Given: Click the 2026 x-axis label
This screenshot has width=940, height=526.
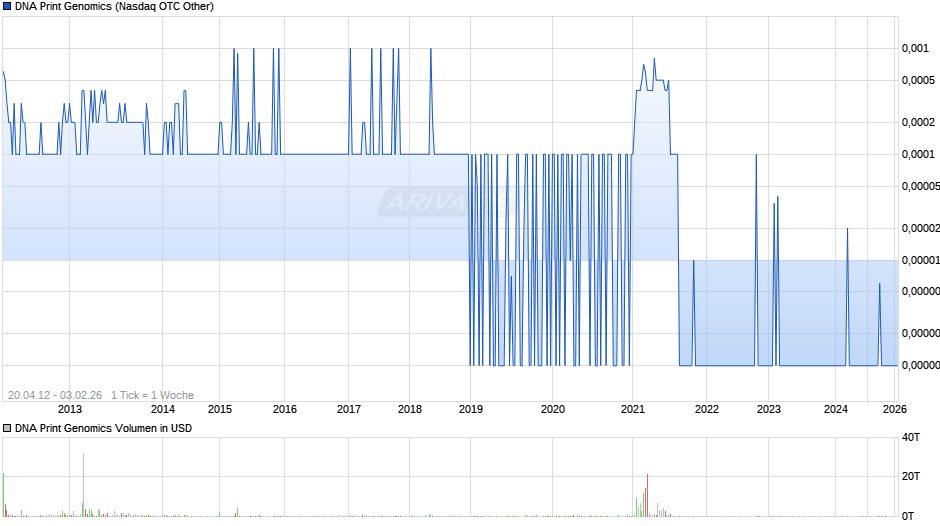Looking at the screenshot, I should point(894,409).
